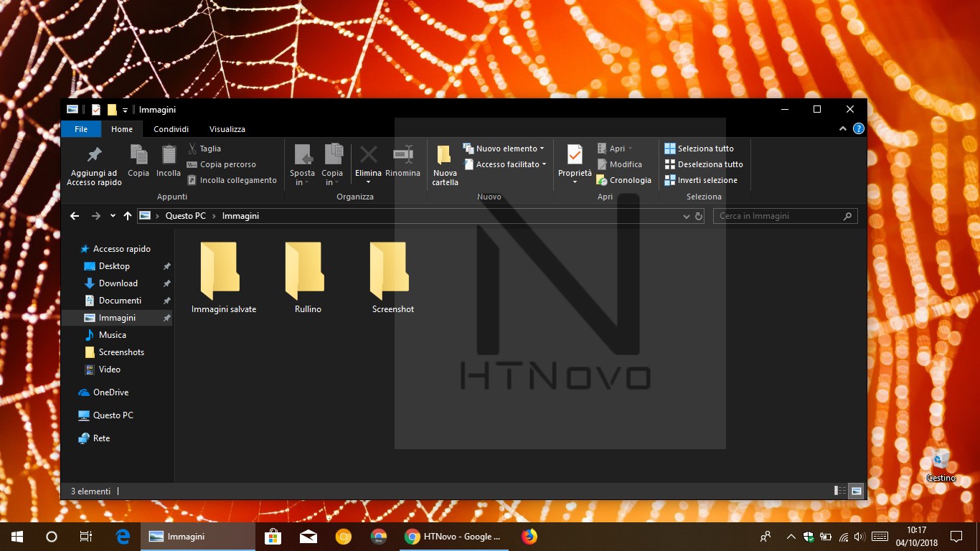Pin Documenti in Accesso rapido sidebar
Image resolution: width=980 pixels, height=551 pixels.
point(166,300)
